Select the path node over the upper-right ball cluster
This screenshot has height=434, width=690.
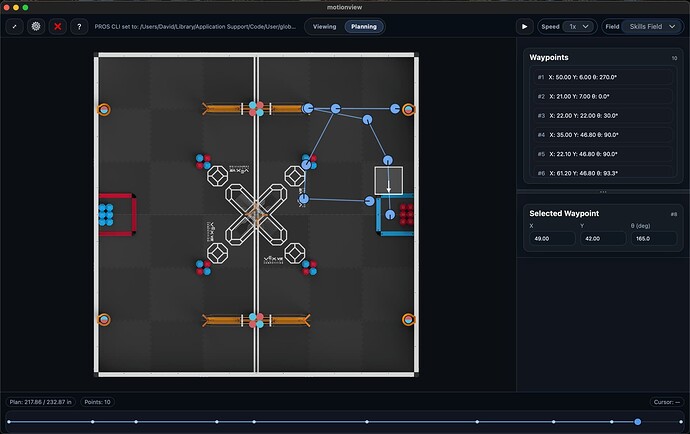click(x=306, y=165)
